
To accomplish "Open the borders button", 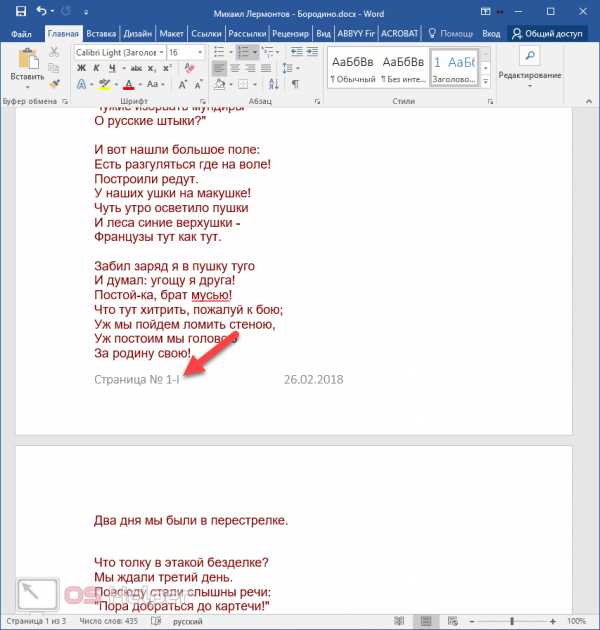I will 243,84.
